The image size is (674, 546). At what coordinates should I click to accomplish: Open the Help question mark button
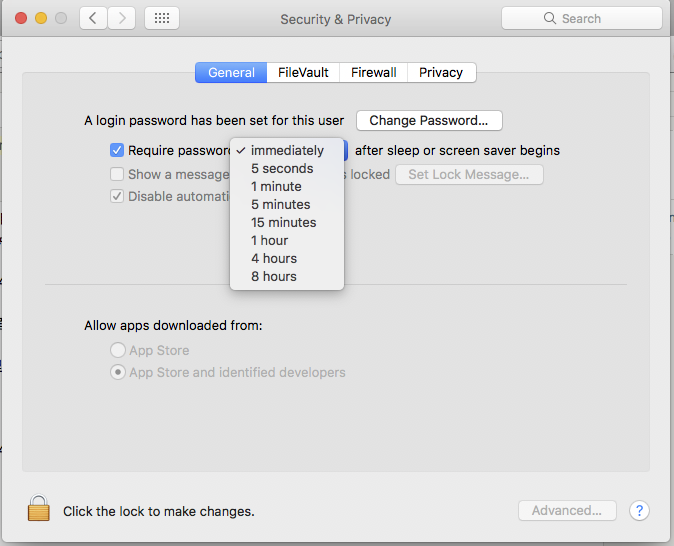pyautogui.click(x=639, y=511)
